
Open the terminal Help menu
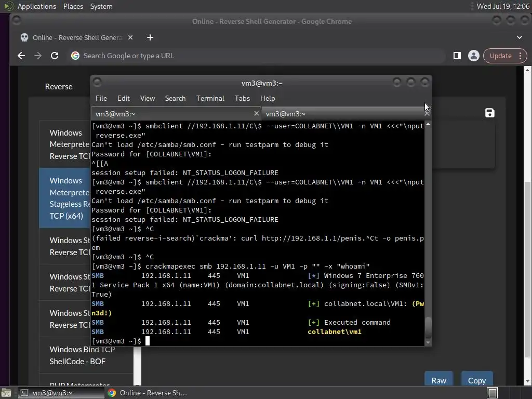[268, 98]
